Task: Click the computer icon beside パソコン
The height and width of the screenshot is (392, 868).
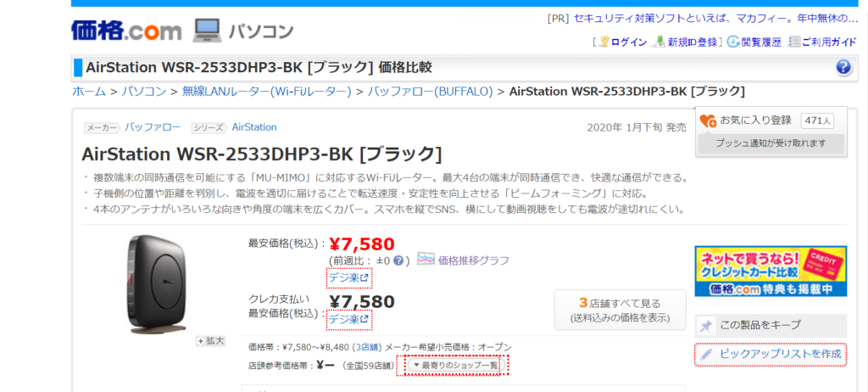Action: (207, 31)
